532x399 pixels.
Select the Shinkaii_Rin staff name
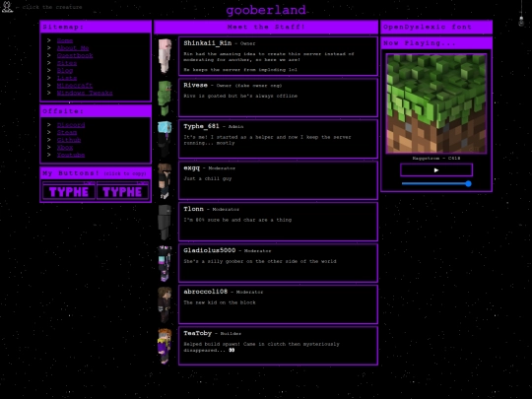click(207, 43)
